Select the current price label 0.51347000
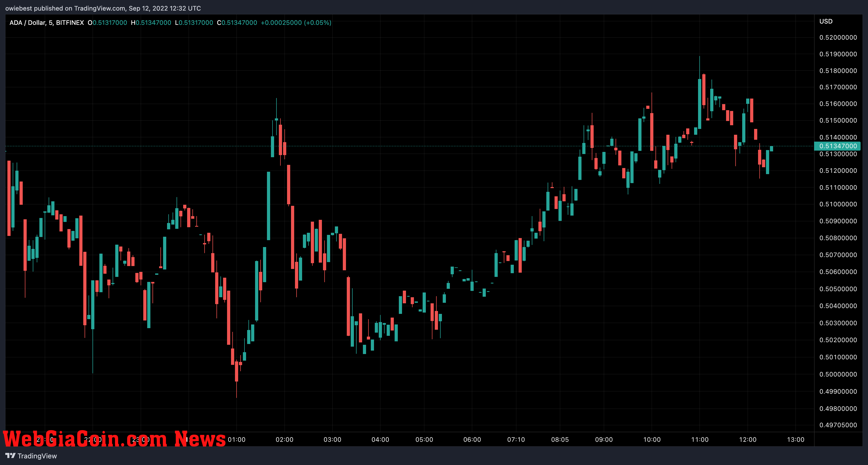 pyautogui.click(x=838, y=146)
